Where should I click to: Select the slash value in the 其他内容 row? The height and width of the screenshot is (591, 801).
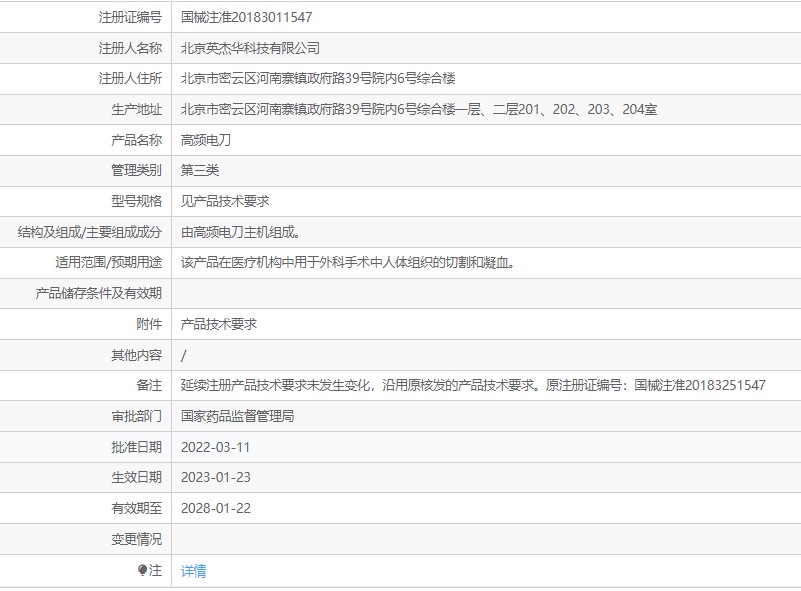[184, 355]
